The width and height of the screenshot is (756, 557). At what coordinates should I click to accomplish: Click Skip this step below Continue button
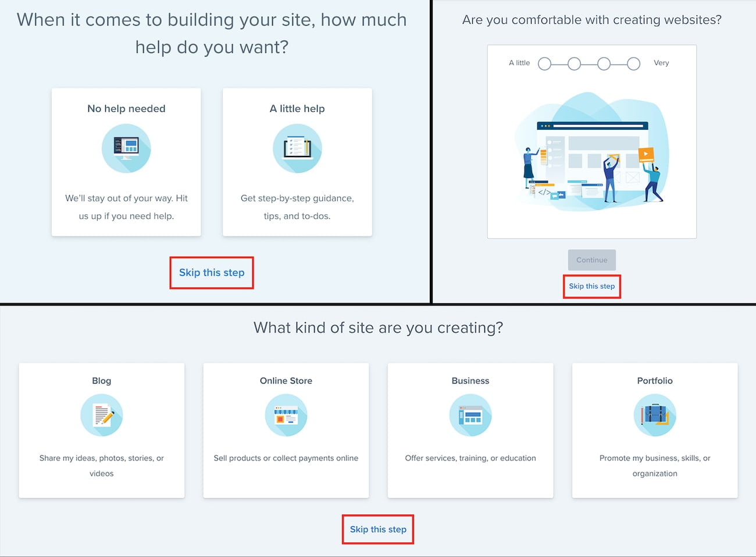coord(591,286)
